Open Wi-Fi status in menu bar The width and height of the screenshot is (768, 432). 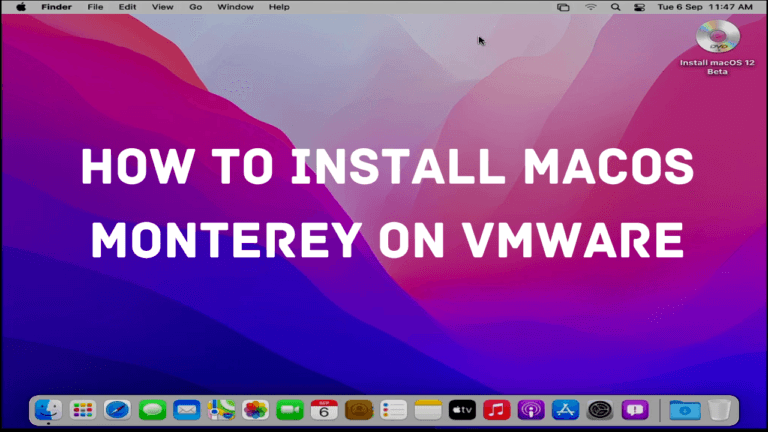591,7
